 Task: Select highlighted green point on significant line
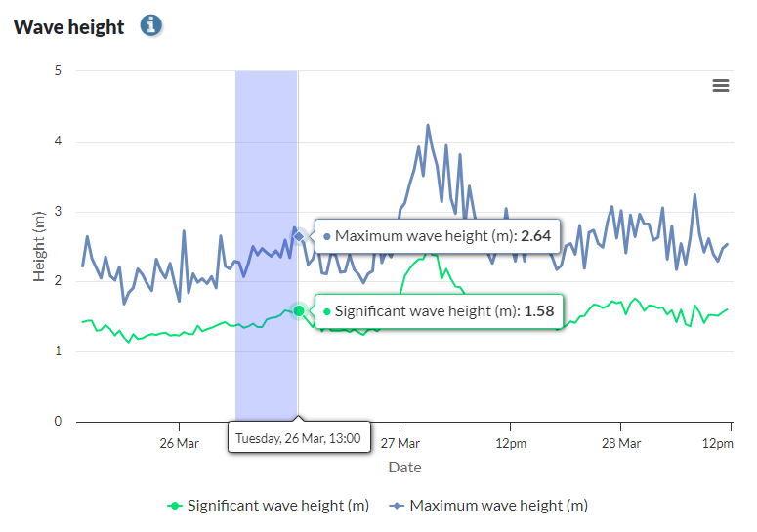pos(299,310)
